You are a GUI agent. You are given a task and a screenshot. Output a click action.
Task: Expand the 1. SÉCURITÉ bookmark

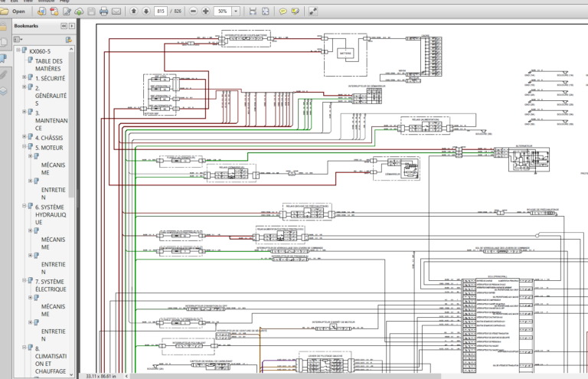point(22,78)
